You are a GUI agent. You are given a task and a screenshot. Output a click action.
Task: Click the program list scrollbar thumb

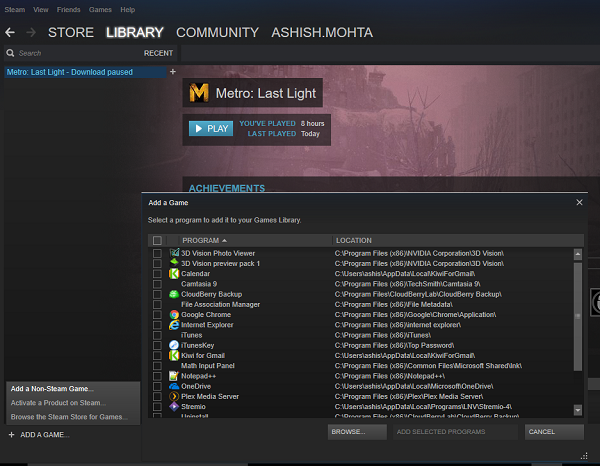[578, 316]
